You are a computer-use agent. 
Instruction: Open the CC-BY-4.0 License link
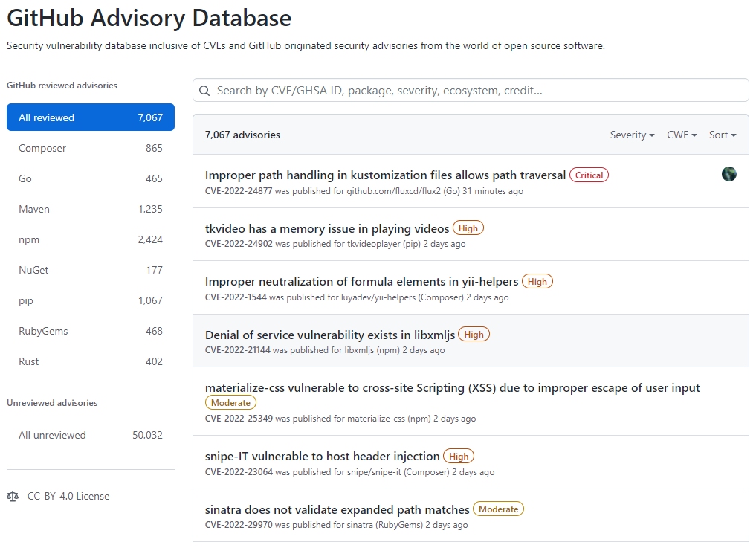[68, 496]
